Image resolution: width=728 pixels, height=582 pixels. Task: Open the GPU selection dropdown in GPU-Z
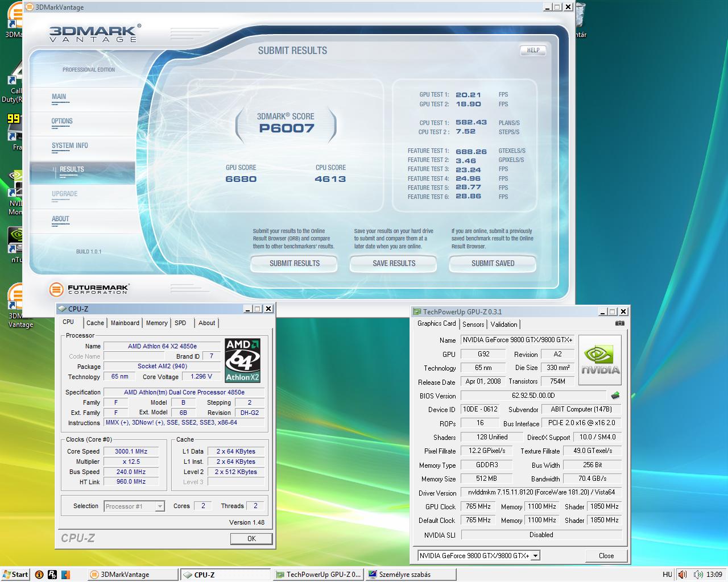(x=479, y=556)
